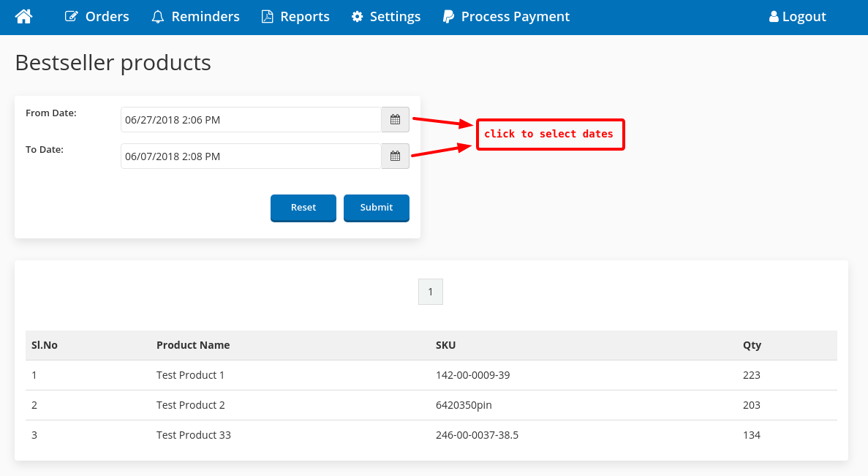Click the Home icon in navbar
This screenshot has width=868, height=476.
tap(23, 16)
